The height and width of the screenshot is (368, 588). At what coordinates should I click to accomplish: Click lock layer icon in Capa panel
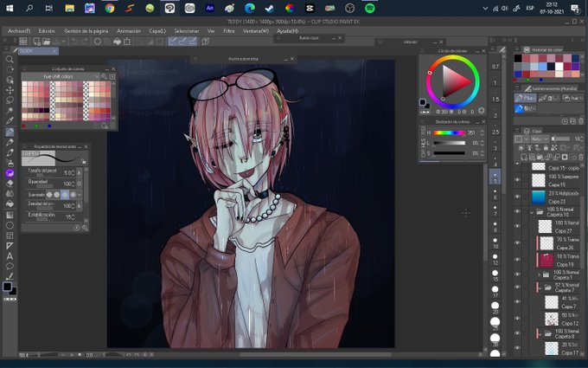click(x=546, y=148)
